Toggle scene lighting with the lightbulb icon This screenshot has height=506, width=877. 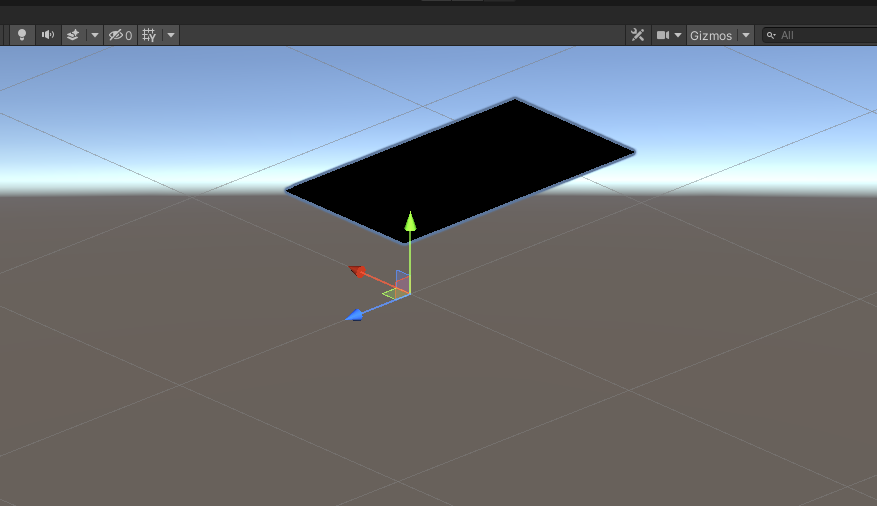tap(22, 35)
